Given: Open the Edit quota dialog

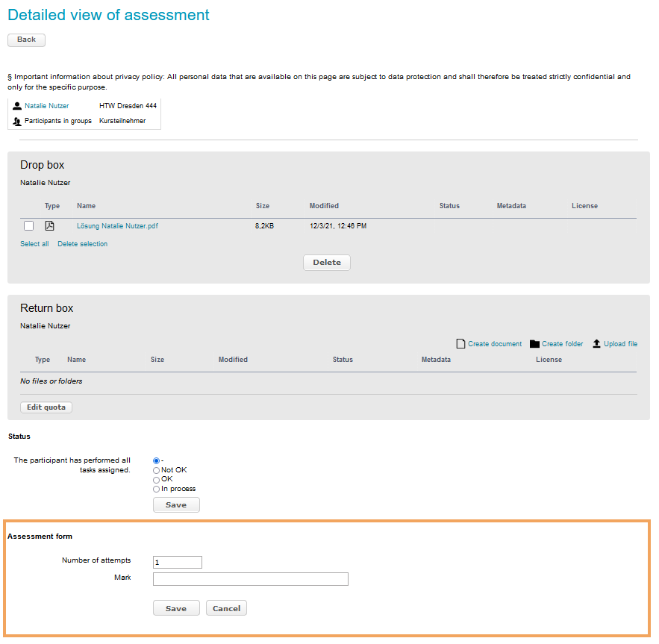Looking at the screenshot, I should pyautogui.click(x=46, y=407).
